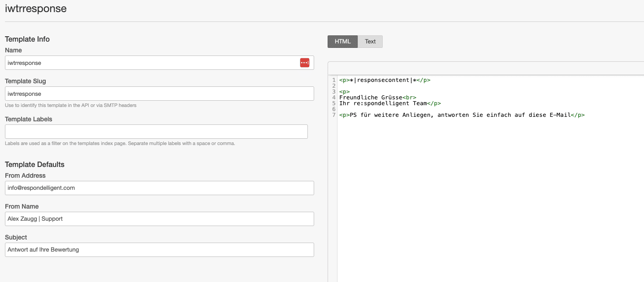The height and width of the screenshot is (282, 644).
Task: Click line number 1 in the editor gutter
Action: click(333, 80)
